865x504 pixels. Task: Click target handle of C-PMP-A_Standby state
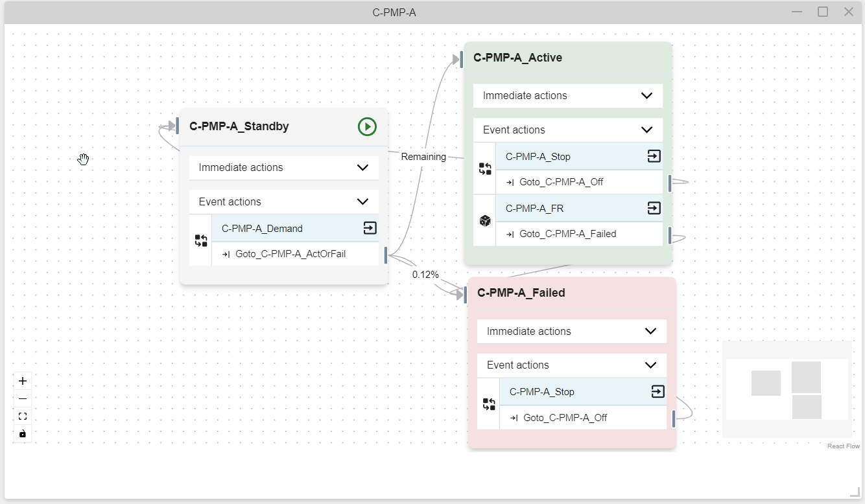[177, 126]
